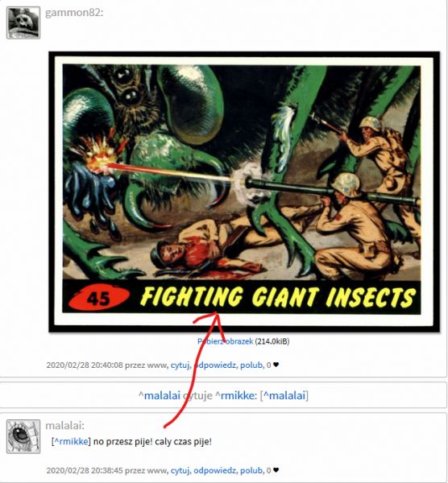Image resolution: width=448 pixels, height=483 pixels.
Task: Click heart icon on gammon82's post
Action: pos(276,365)
